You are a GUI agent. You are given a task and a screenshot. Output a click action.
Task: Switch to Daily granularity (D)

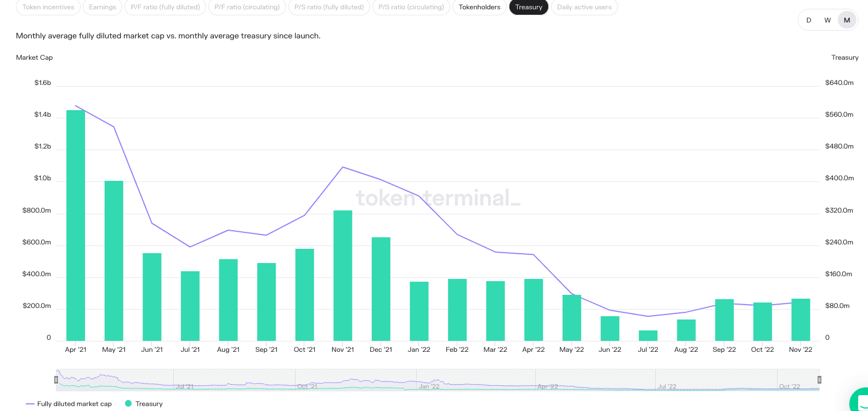[809, 20]
